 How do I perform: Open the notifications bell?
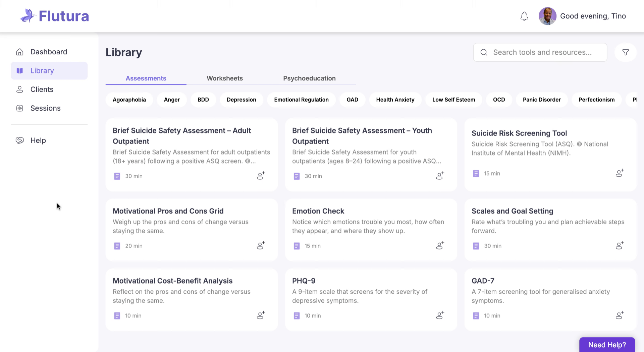524,16
